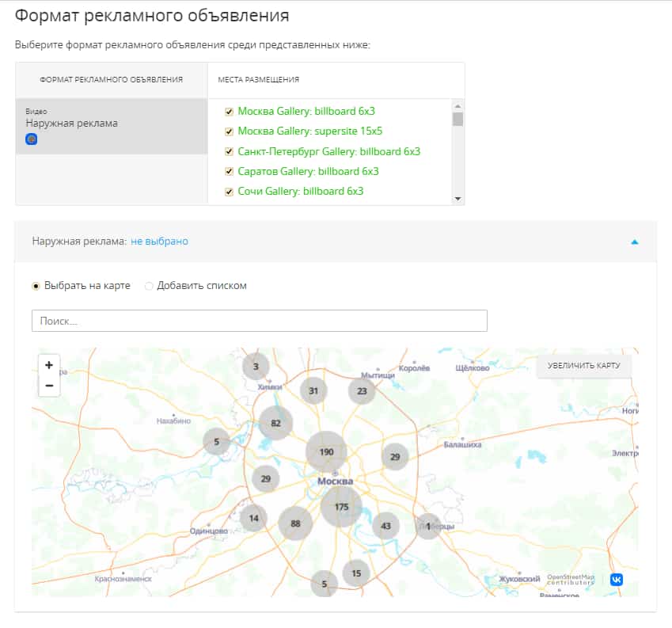Screen dimensions: 672x628
Task: Select the Выбрать на карте option
Action: pyautogui.click(x=35, y=285)
